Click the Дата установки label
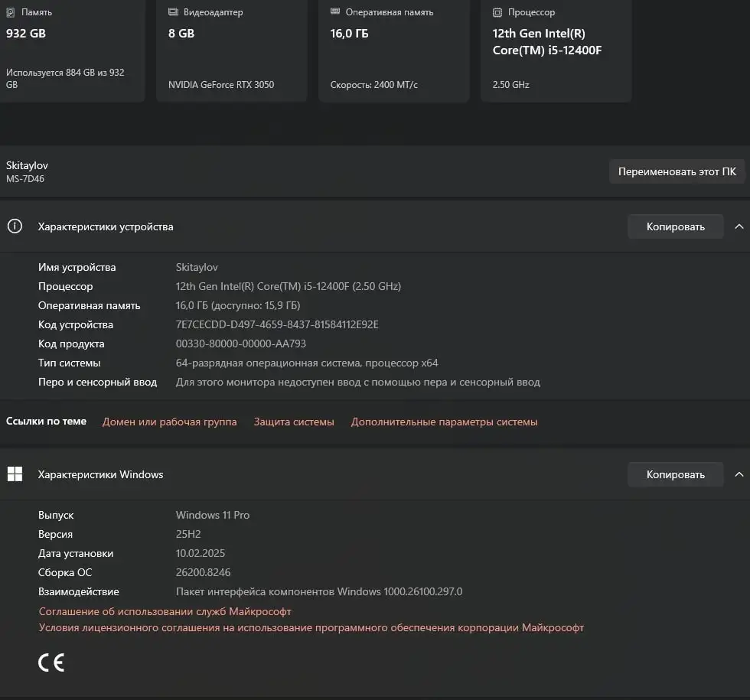Screen dimensions: 750x700 pyautogui.click(x=76, y=553)
